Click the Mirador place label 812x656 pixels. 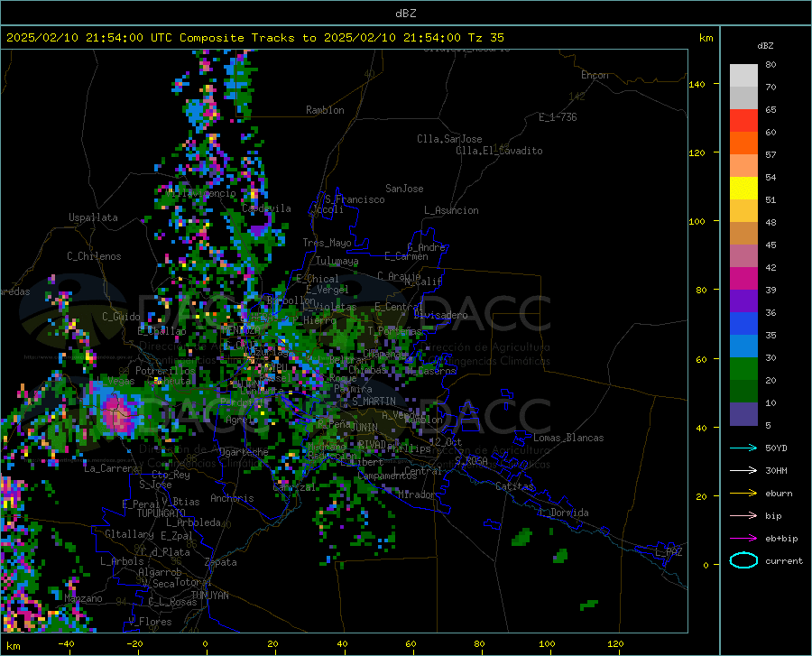(417, 494)
